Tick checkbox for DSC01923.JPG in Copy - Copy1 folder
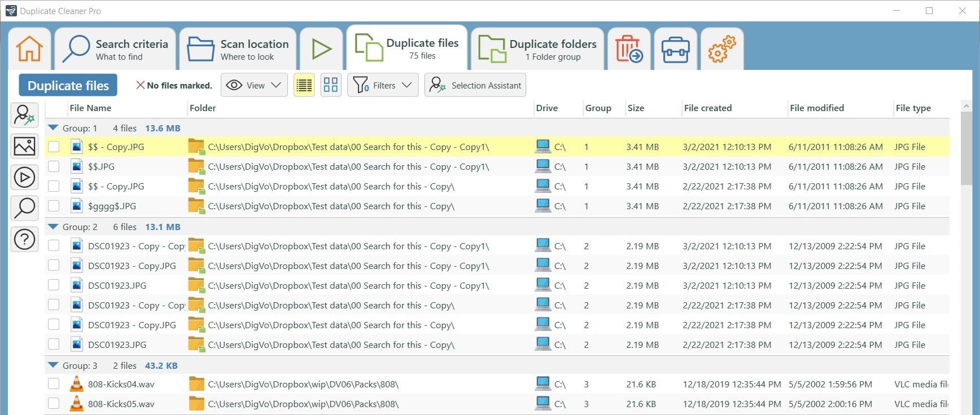This screenshot has width=980, height=415. [54, 285]
